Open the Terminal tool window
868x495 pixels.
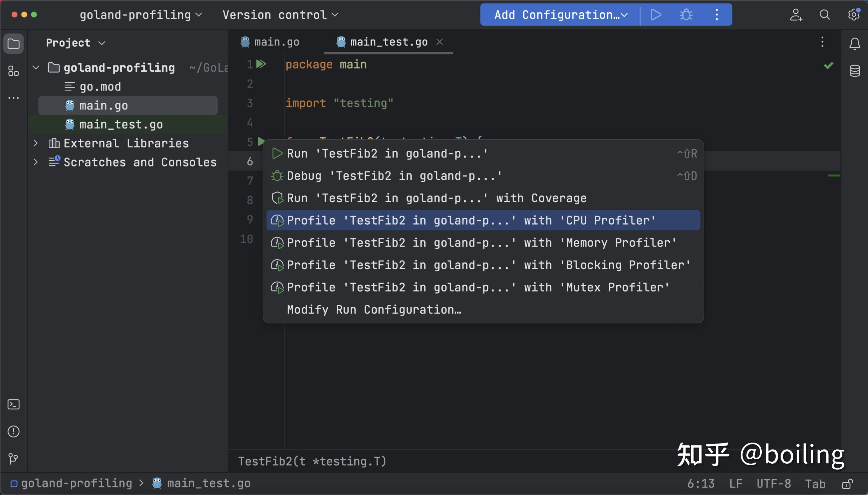coord(13,404)
